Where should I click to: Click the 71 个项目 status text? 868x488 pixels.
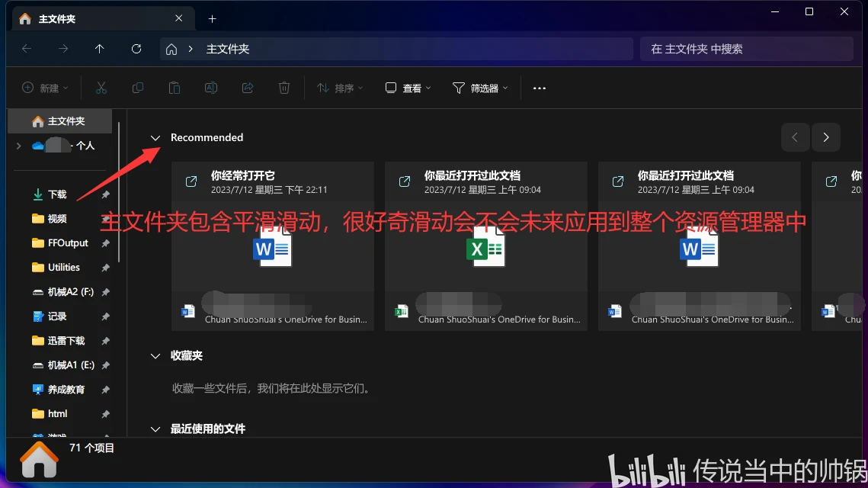click(92, 448)
